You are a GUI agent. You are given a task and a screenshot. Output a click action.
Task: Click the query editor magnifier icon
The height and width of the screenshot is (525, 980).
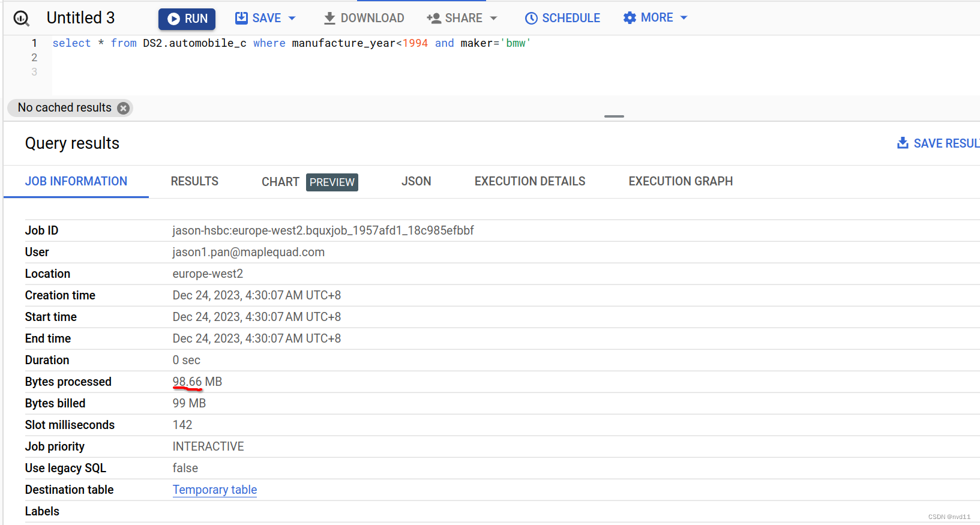click(22, 19)
